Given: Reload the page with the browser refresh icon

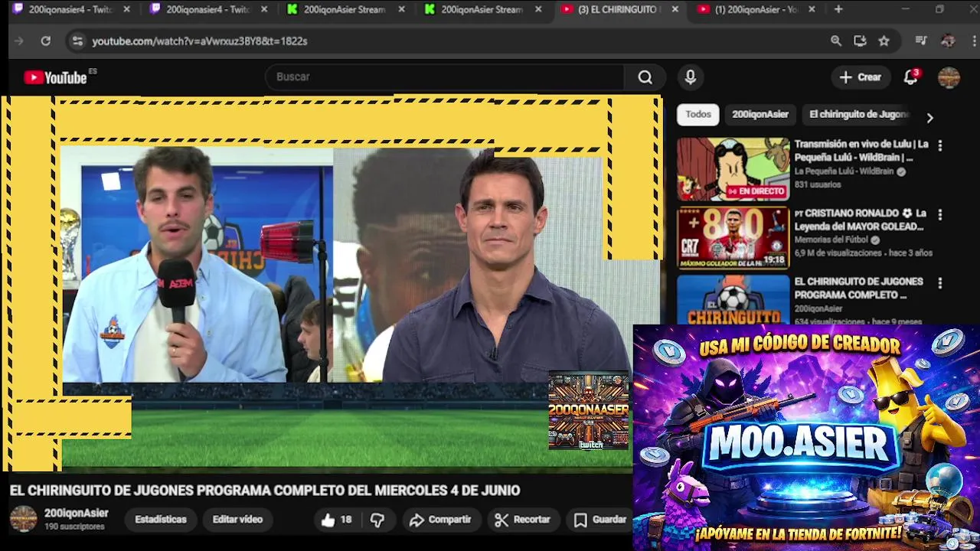Looking at the screenshot, I should point(46,41).
